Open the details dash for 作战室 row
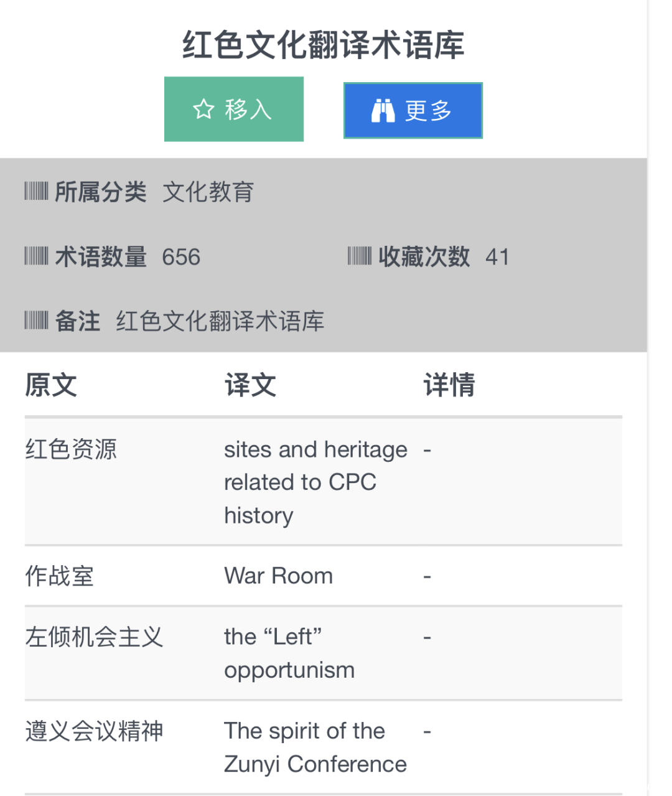The width and height of the screenshot is (672, 796). click(427, 577)
